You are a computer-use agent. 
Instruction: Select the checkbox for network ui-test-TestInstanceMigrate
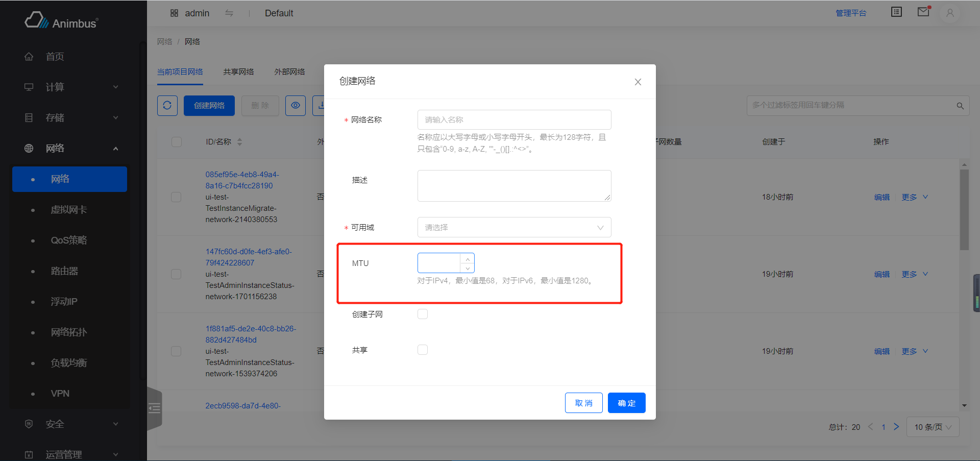tap(176, 197)
